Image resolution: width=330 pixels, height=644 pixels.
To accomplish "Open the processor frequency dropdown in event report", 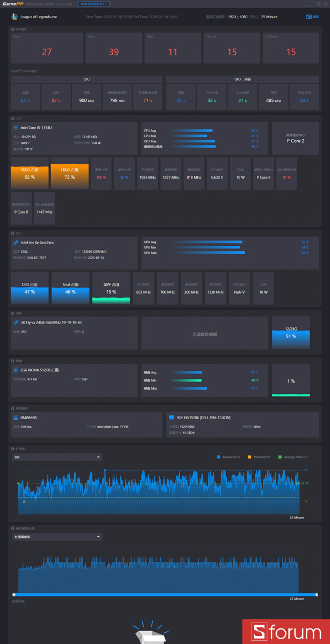I will (57, 537).
